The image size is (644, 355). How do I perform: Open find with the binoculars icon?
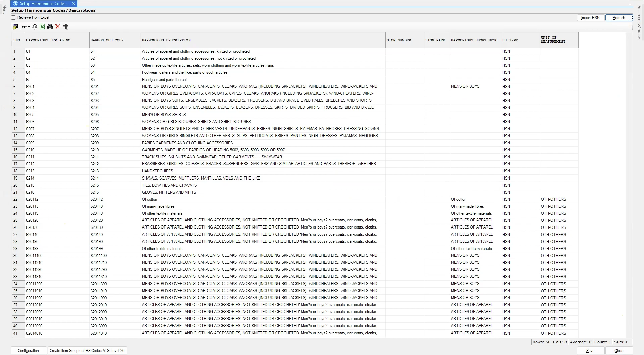click(50, 27)
